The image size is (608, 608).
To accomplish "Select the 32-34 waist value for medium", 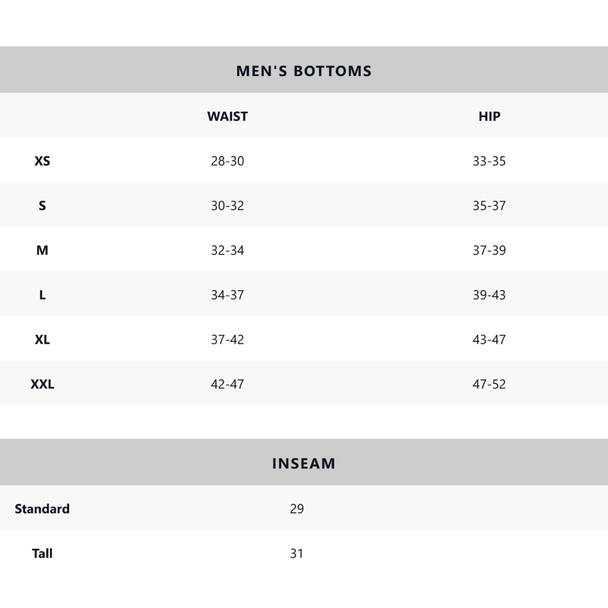I will (227, 250).
